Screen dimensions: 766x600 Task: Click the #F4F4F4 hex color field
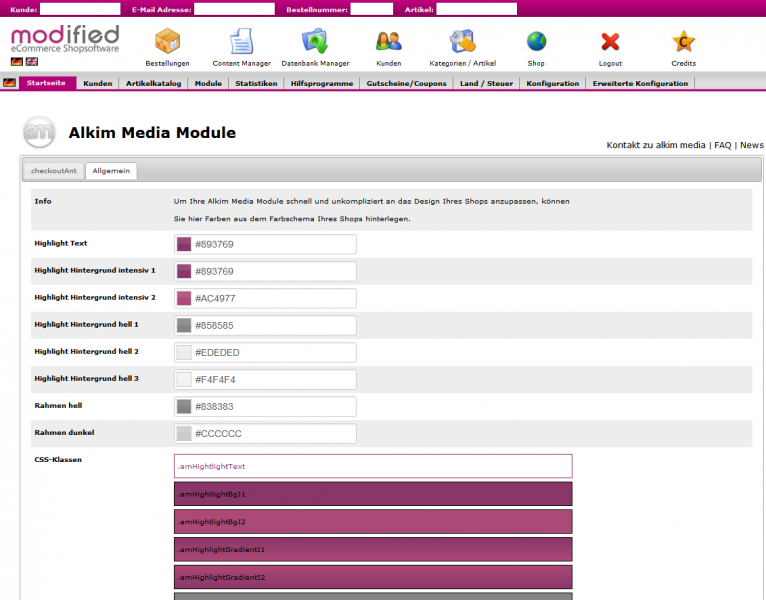click(265, 379)
